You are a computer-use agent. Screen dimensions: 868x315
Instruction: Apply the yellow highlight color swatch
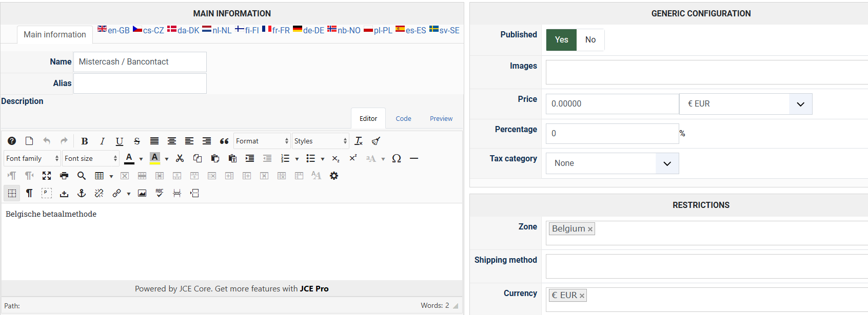pyautogui.click(x=155, y=158)
